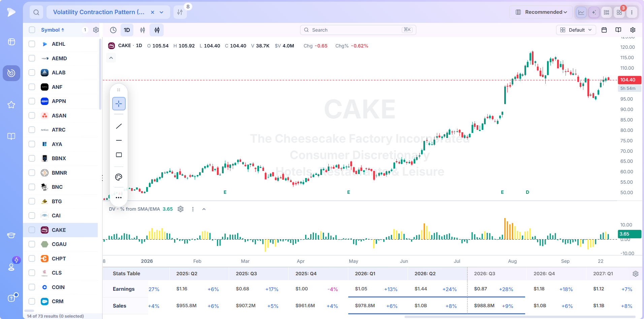Image resolution: width=644 pixels, height=319 pixels.
Task: Check the AEHL row checkbox
Action: [32, 44]
